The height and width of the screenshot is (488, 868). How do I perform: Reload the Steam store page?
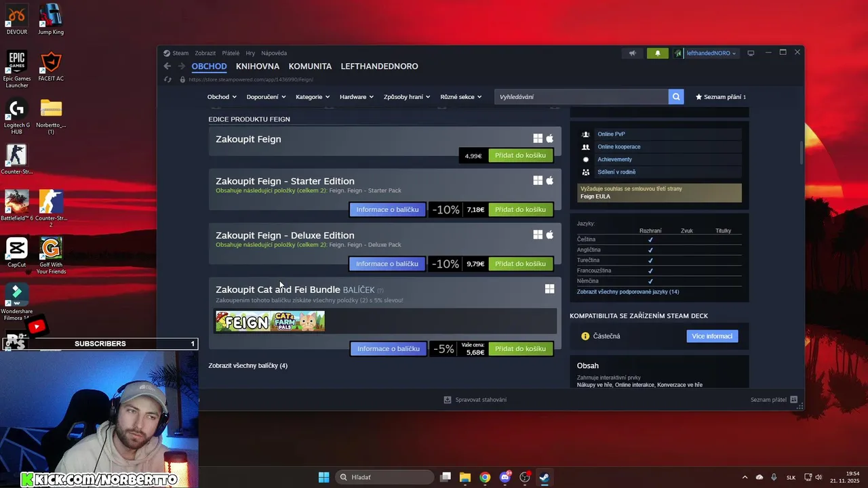click(167, 79)
